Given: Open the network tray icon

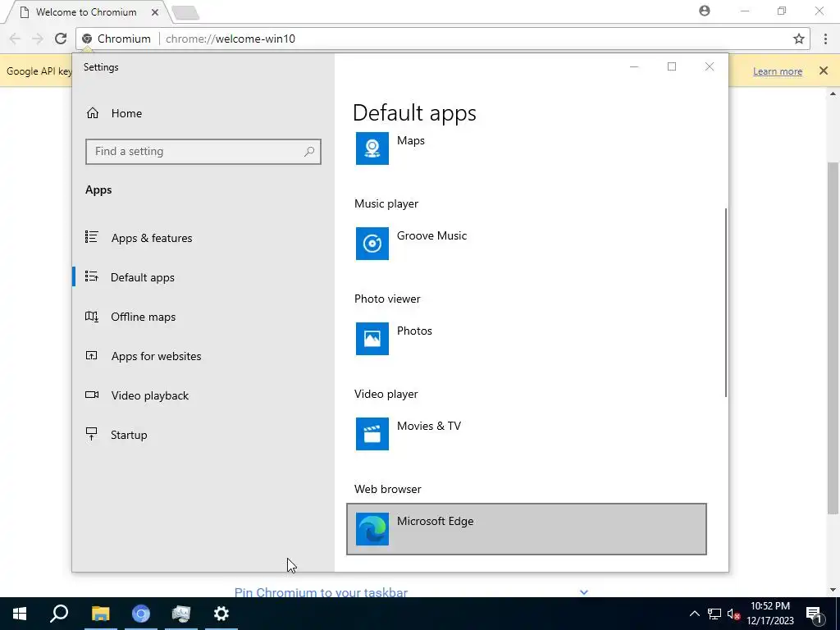Looking at the screenshot, I should 714,614.
